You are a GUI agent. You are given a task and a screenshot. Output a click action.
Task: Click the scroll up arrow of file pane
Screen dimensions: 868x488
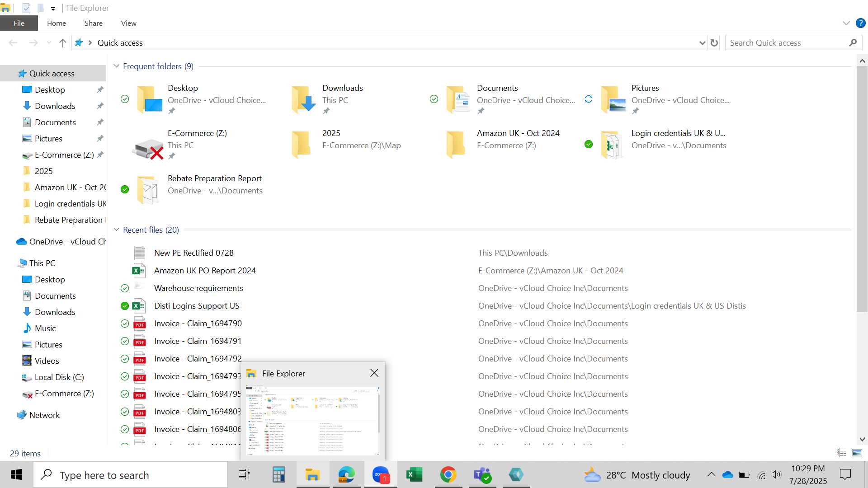[862, 61]
